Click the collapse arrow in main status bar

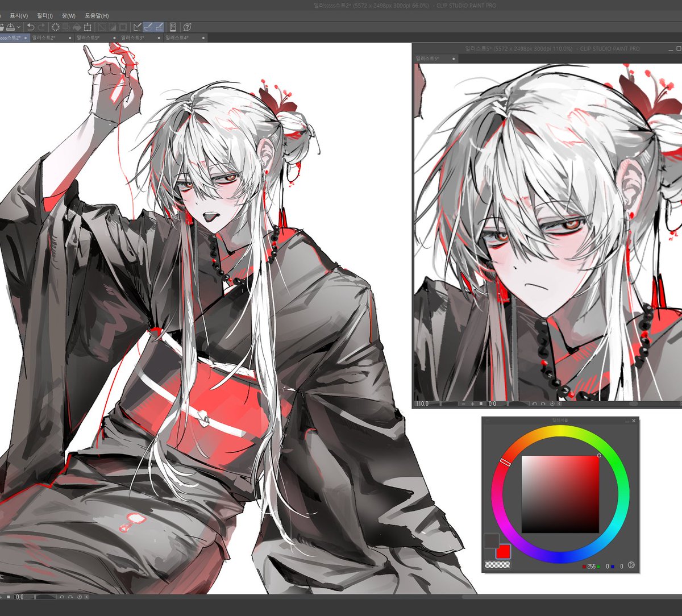[87, 597]
